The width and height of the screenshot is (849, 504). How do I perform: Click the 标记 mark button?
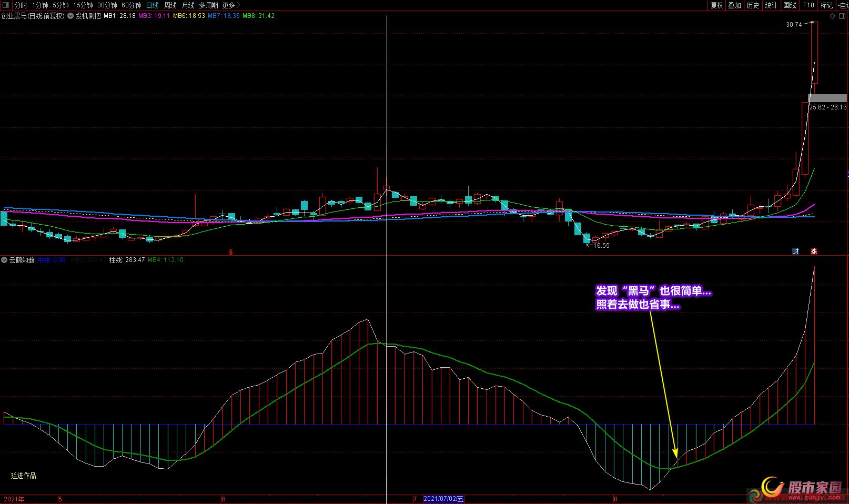point(826,5)
